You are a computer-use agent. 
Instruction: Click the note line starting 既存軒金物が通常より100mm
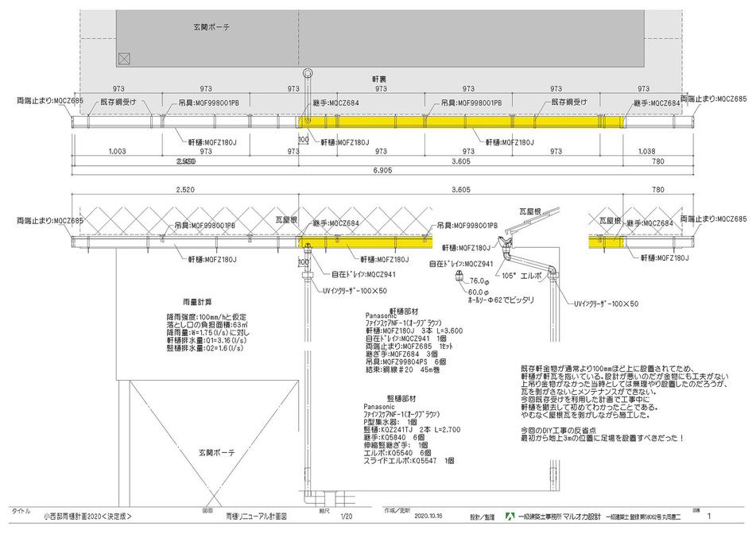pos(607,369)
